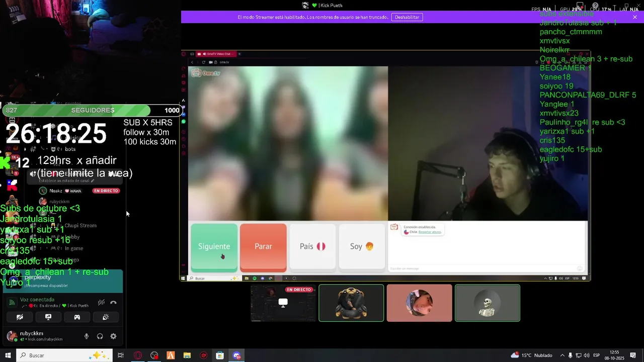The width and height of the screenshot is (644, 362).
Task: Click the Reportar abuso link
Action: (430, 232)
